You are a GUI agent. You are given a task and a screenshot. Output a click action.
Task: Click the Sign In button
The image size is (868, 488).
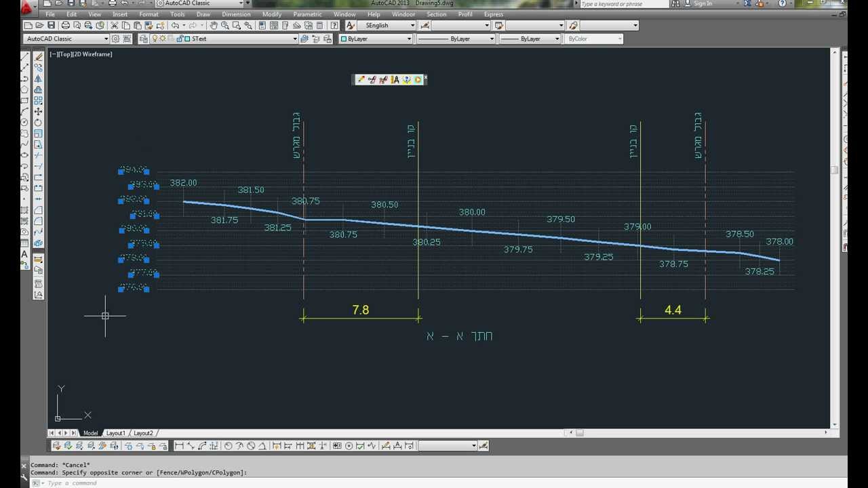pyautogui.click(x=703, y=3)
